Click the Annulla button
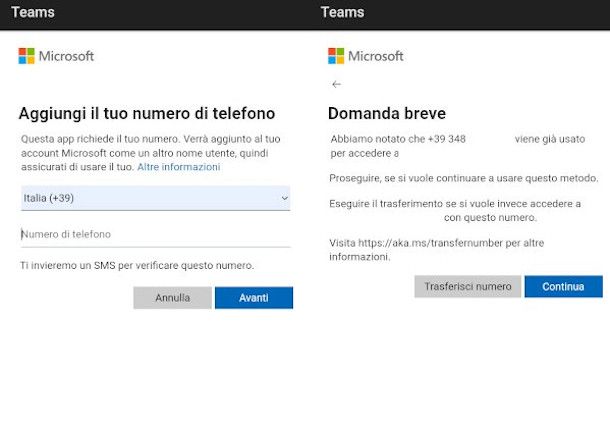This screenshot has width=610, height=430. [172, 298]
